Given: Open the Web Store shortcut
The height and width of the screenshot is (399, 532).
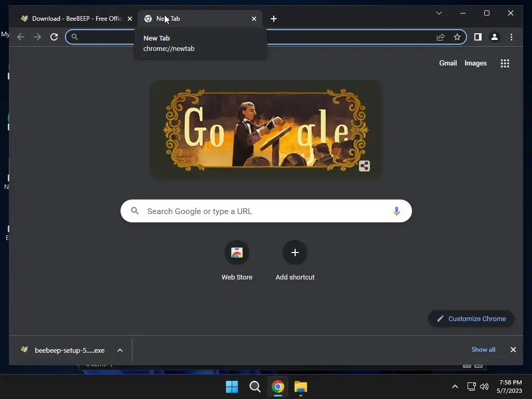Looking at the screenshot, I should click(x=237, y=261).
